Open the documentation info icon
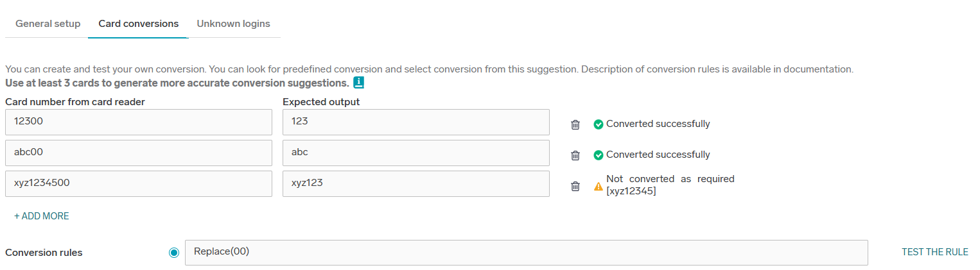 pos(359,83)
